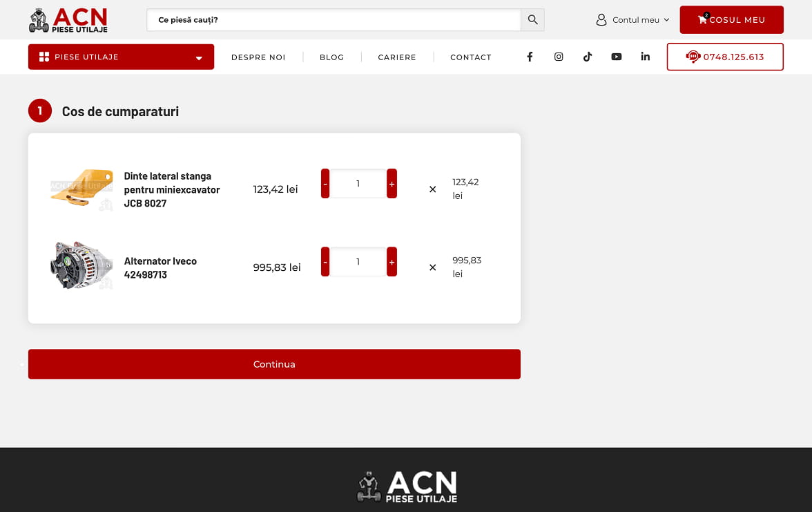The height and width of the screenshot is (512, 812).
Task: Decrease quantity of Alternator Iveco
Action: click(x=325, y=262)
